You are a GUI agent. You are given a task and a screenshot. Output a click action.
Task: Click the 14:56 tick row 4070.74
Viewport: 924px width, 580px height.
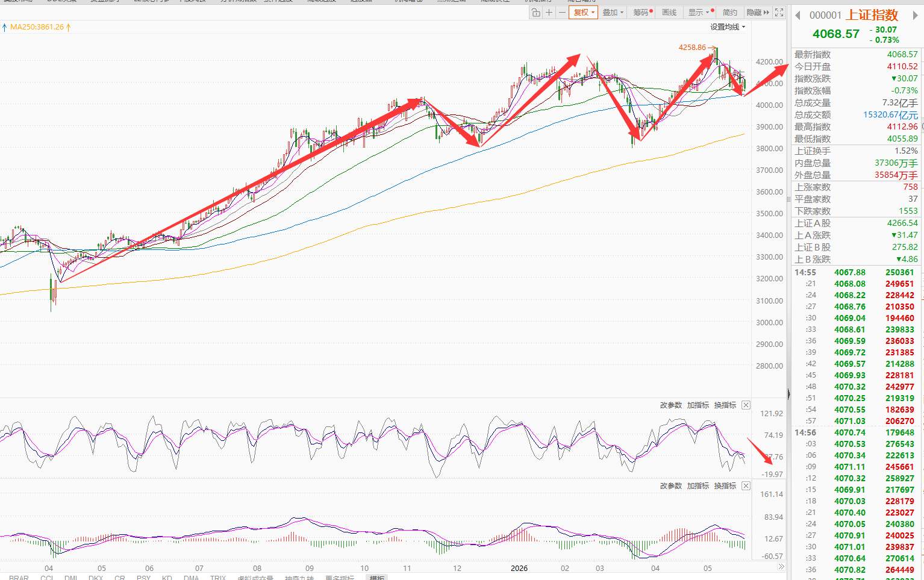coord(856,432)
